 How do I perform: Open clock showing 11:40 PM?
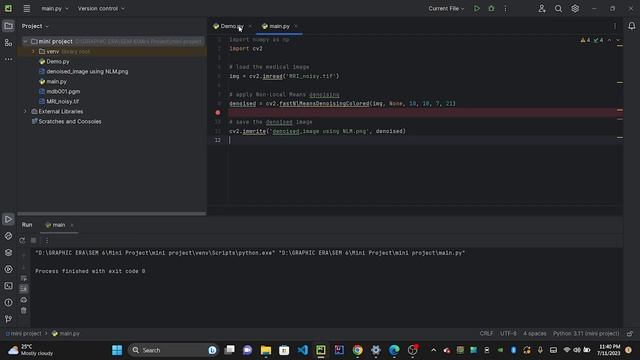(x=608, y=350)
